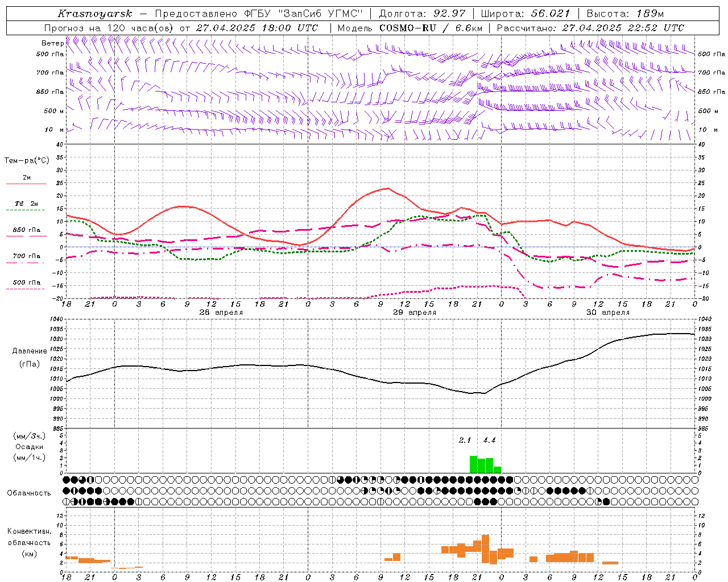Viewport: 728px width, 582px height.
Task: Click the 30 апреля date label
Action: coord(608,313)
